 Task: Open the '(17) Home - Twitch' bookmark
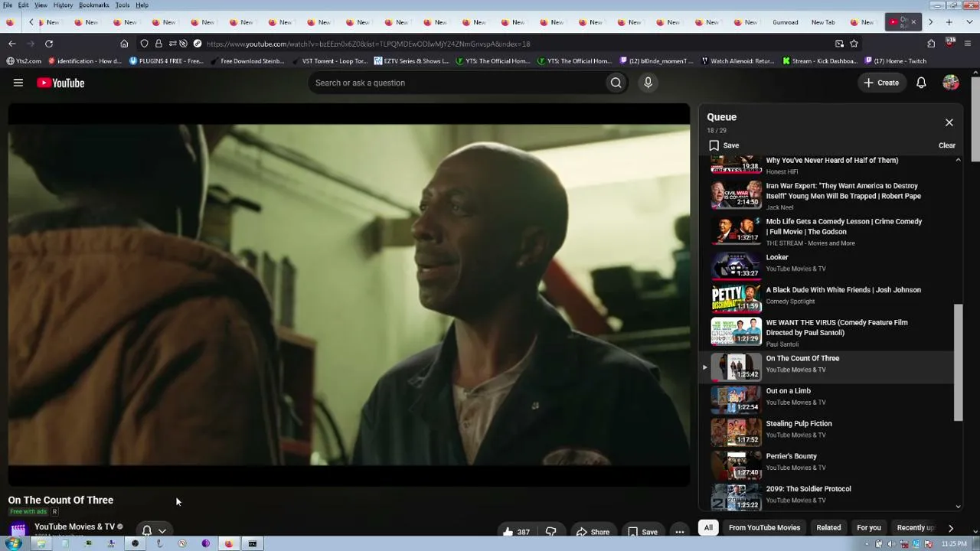(895, 61)
